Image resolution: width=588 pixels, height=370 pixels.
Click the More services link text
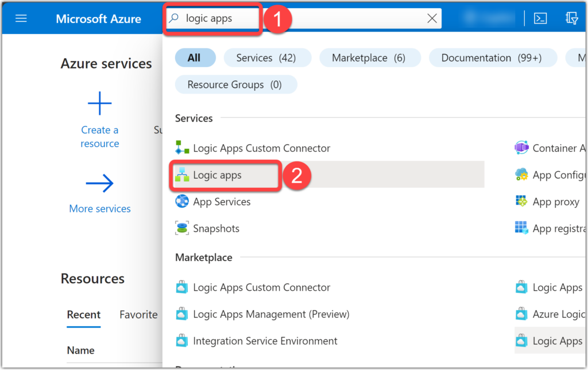100,209
